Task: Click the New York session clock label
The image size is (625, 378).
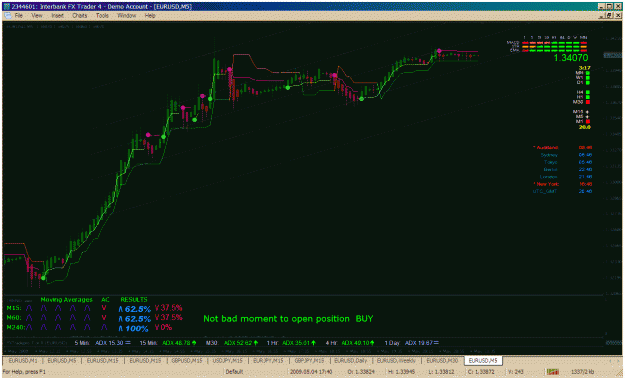Action: coord(546,184)
